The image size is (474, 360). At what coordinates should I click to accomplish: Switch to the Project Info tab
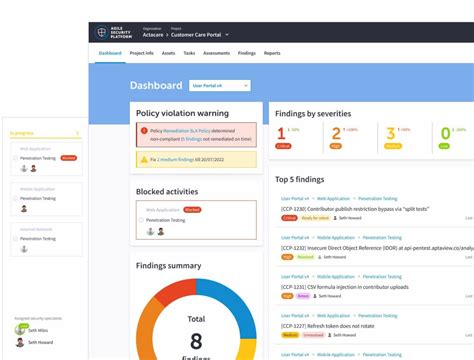(142, 53)
